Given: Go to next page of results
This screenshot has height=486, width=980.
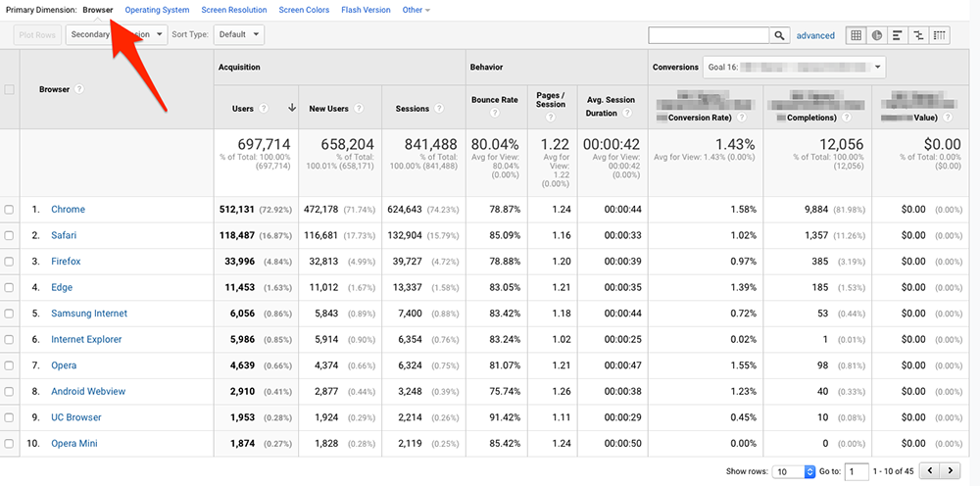Looking at the screenshot, I should (950, 471).
